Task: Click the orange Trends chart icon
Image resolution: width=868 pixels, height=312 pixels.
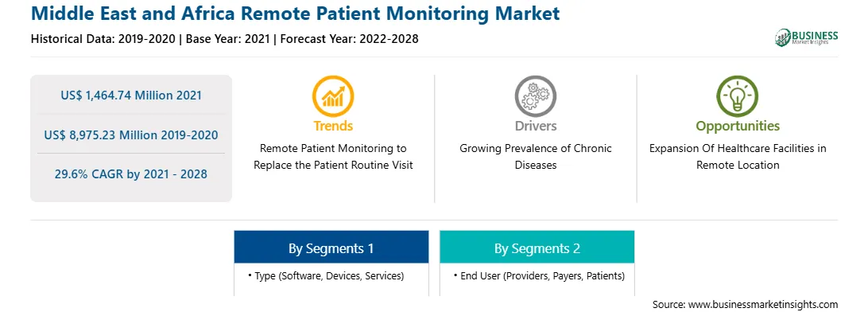Action: (x=333, y=96)
